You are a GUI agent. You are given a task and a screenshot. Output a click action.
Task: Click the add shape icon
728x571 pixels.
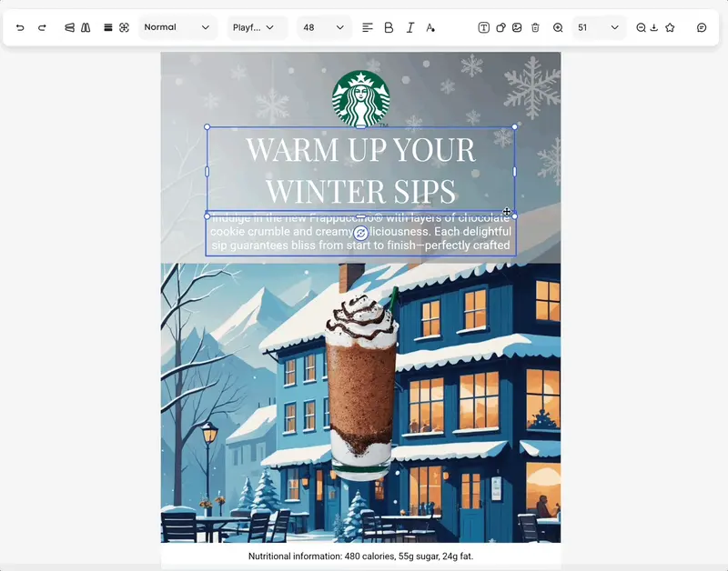(500, 28)
